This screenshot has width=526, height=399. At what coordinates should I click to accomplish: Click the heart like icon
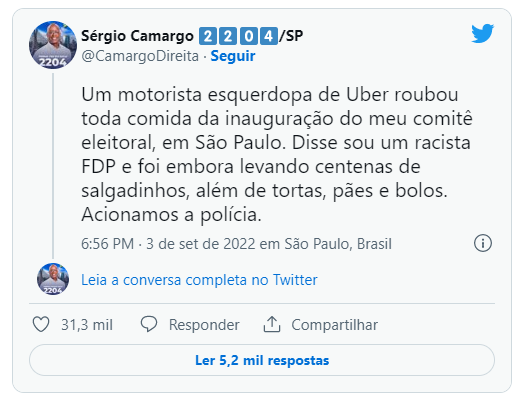tap(41, 324)
